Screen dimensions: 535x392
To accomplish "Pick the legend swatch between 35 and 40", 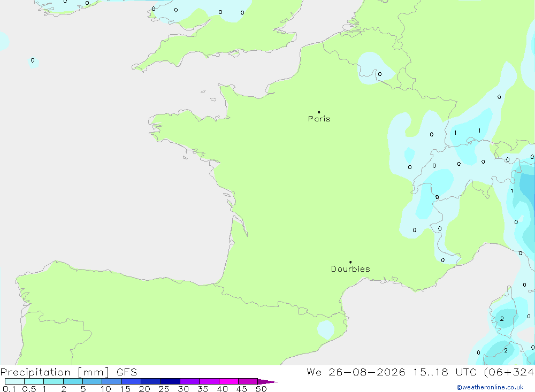I will coord(209,381).
